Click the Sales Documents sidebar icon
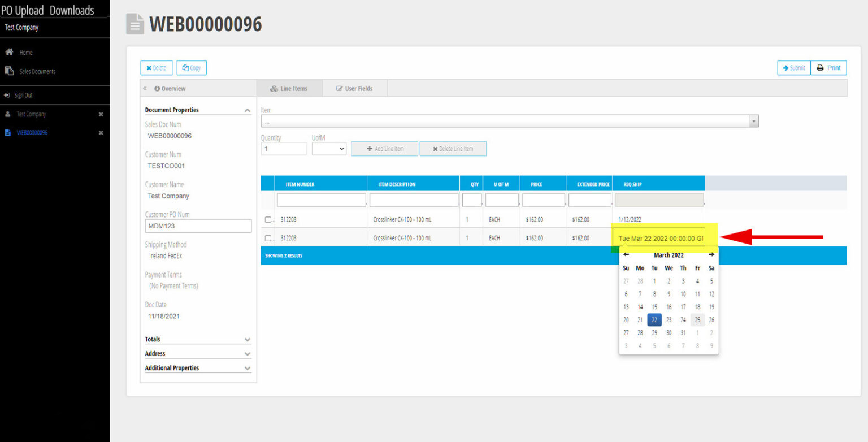Image resolution: width=868 pixels, height=442 pixels. 9,71
